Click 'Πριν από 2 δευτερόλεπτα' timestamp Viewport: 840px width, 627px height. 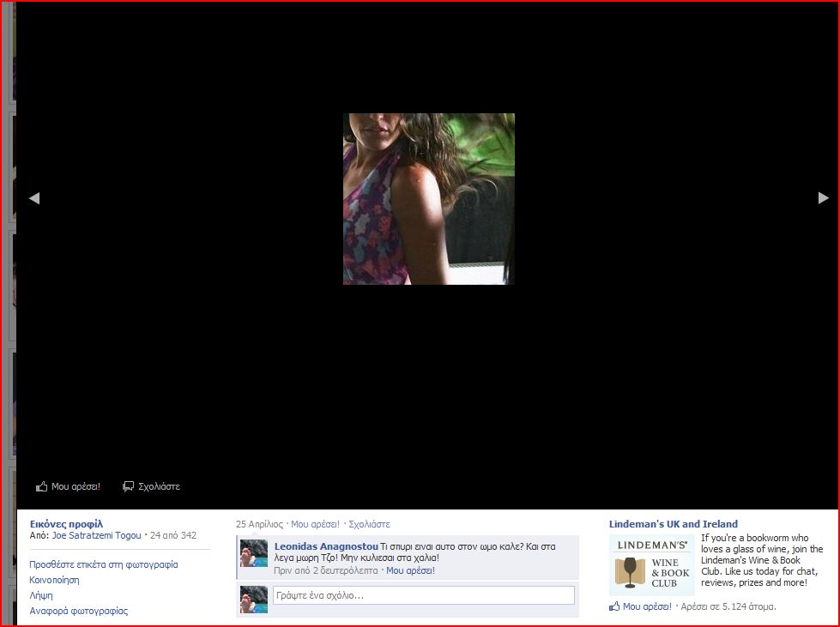[326, 570]
